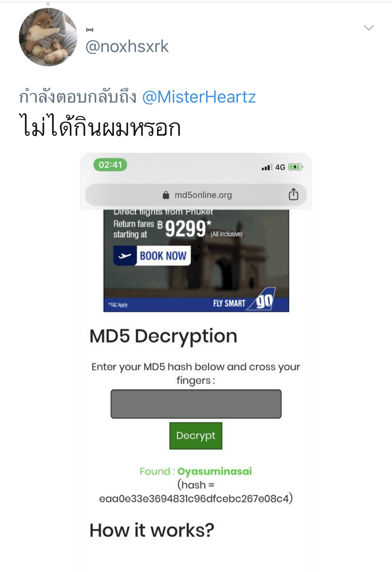Focus the MD5 hash input box
392x572 pixels.
pyautogui.click(x=196, y=404)
